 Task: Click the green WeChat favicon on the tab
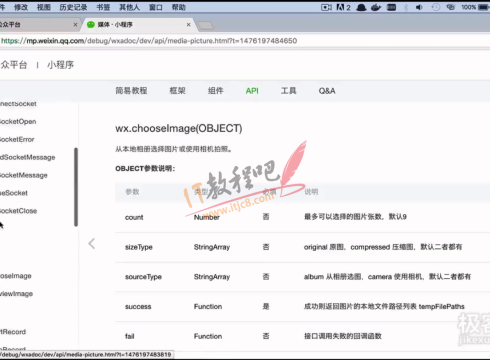click(91, 24)
